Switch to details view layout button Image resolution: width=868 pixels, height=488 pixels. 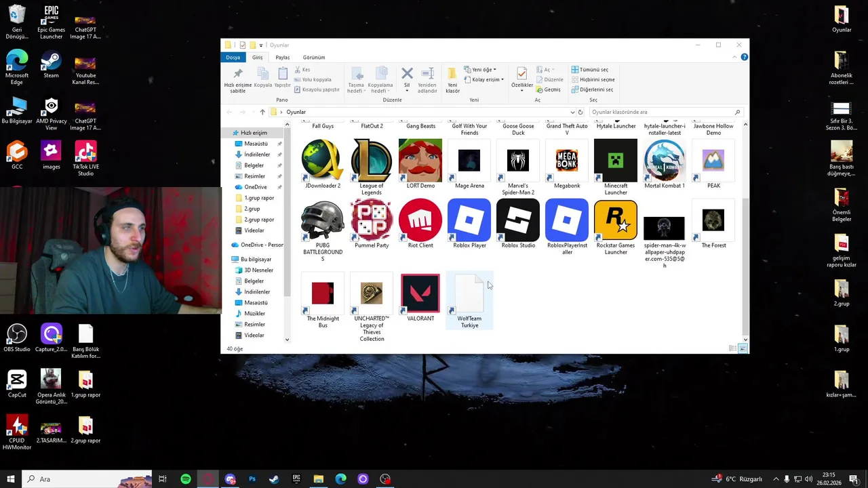[x=732, y=348]
